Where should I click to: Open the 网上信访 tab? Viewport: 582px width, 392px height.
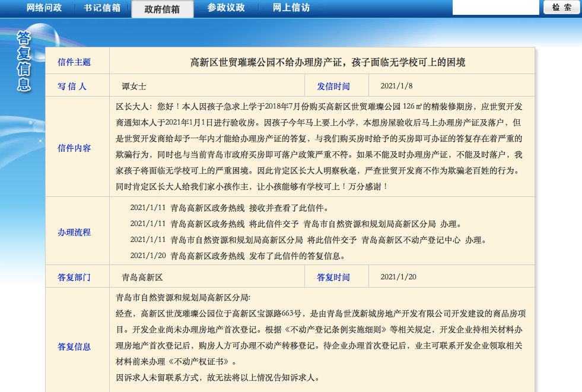point(291,8)
